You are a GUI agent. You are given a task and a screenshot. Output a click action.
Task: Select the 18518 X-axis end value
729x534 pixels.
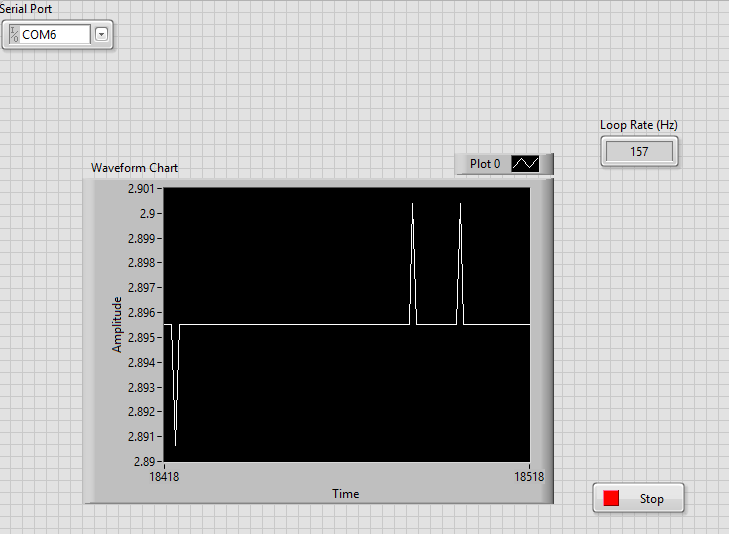coord(530,478)
